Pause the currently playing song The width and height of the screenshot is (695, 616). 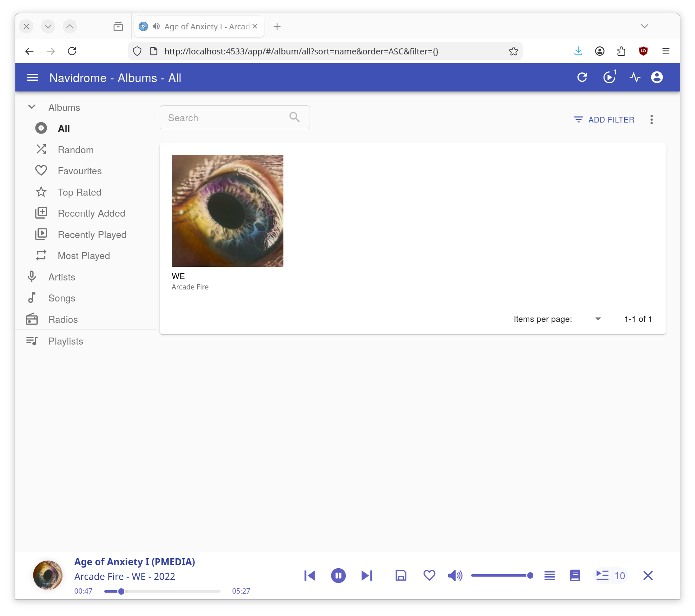click(338, 576)
